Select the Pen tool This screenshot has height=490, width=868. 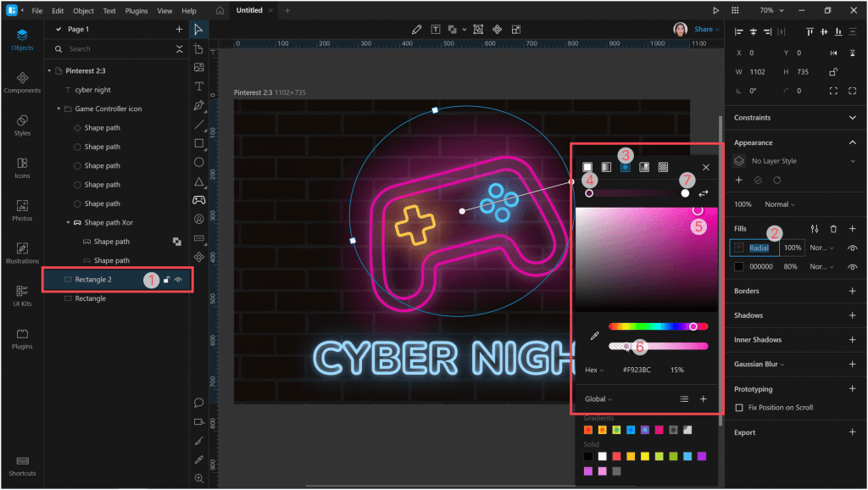coord(198,105)
